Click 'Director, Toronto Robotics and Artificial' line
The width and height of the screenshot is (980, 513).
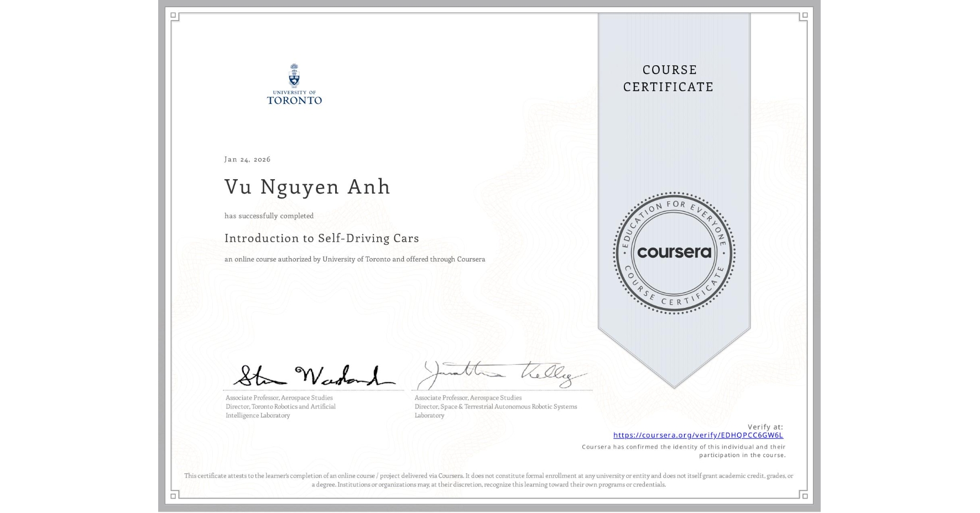tap(280, 406)
